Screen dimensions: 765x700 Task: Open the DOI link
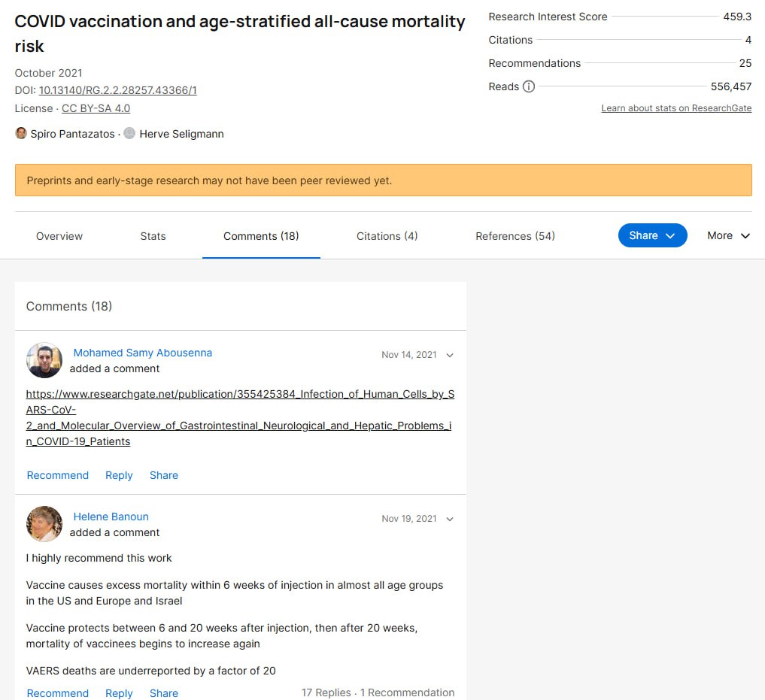[x=117, y=90]
